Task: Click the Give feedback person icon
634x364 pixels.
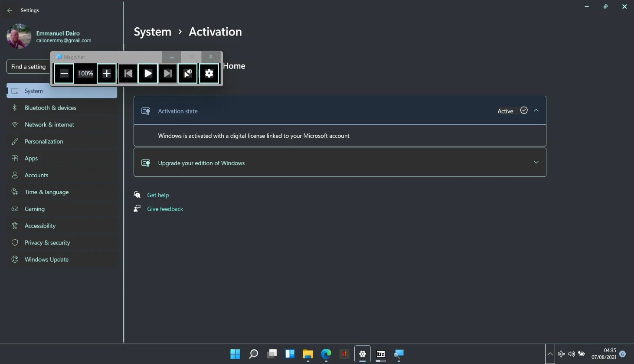Action: 137,208
